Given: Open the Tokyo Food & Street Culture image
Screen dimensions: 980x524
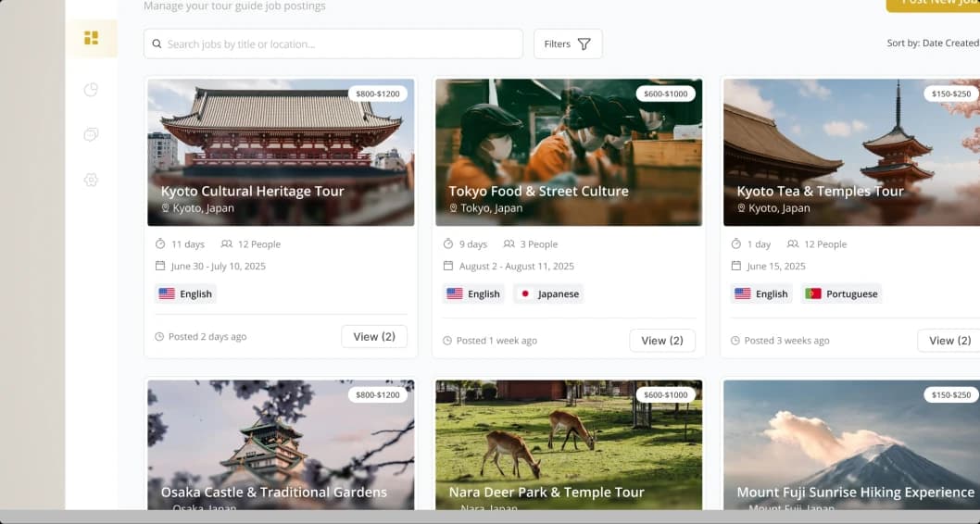Looking at the screenshot, I should click(569, 152).
